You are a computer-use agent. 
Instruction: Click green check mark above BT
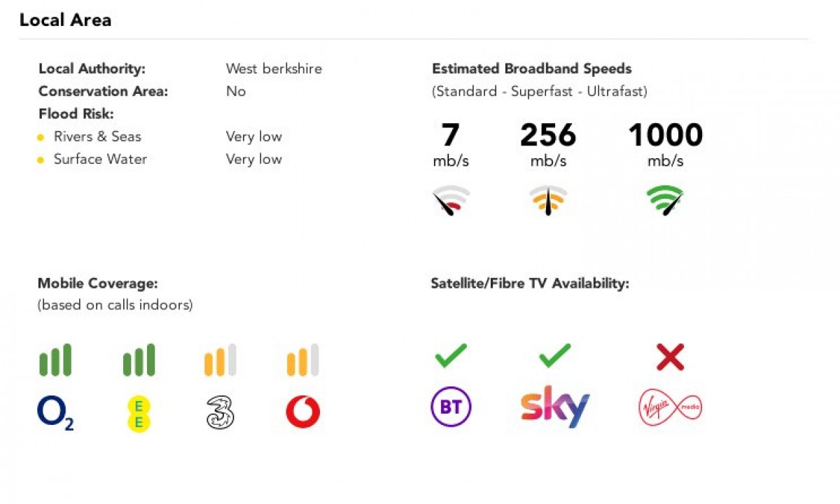click(x=451, y=356)
